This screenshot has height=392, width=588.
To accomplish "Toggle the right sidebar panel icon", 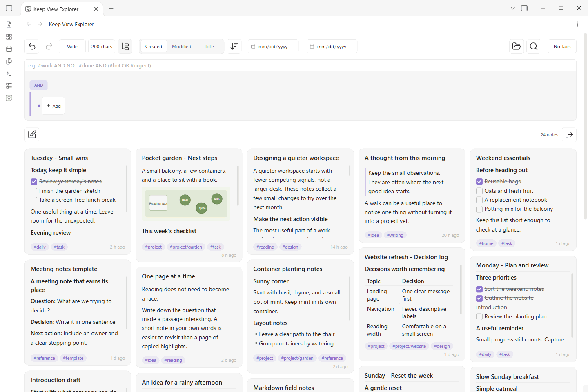I will (x=524, y=8).
